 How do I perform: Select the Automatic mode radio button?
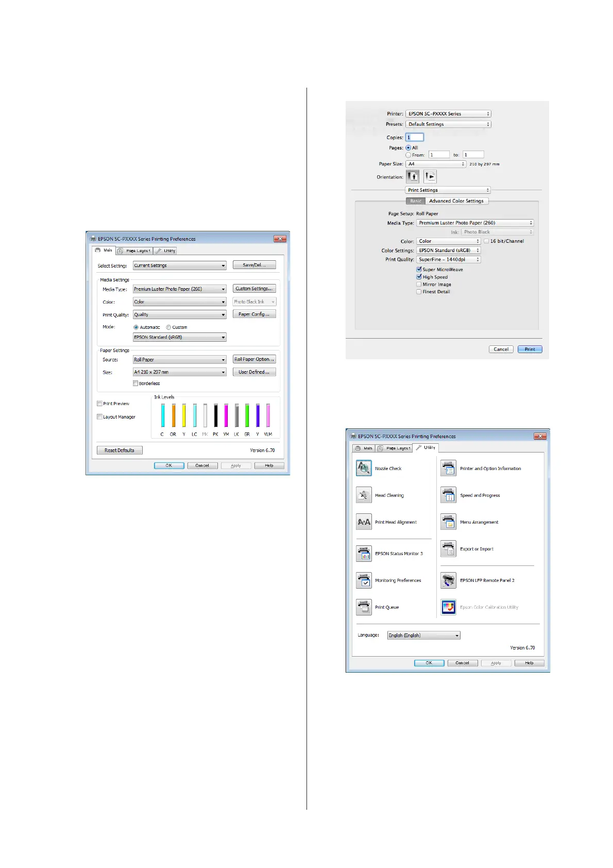(136, 327)
